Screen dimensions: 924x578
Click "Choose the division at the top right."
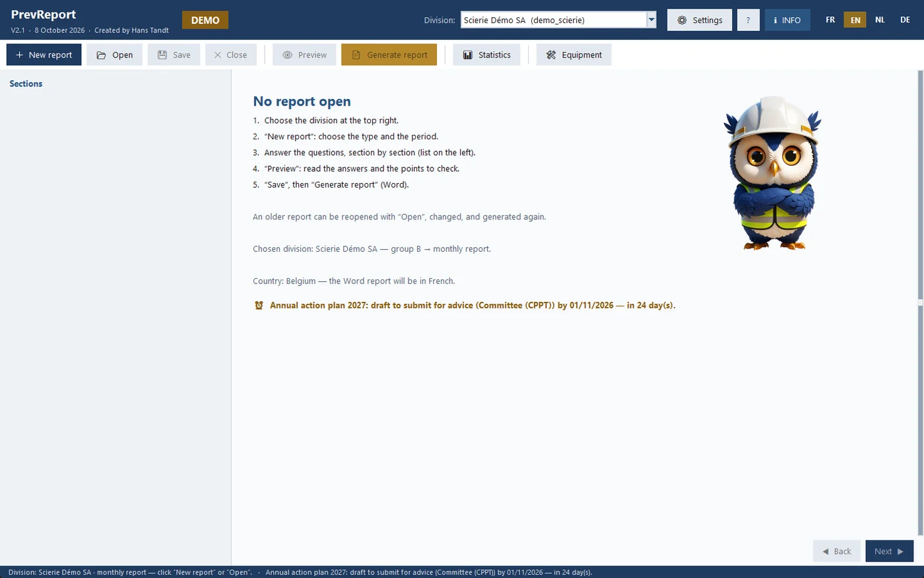[331, 120]
